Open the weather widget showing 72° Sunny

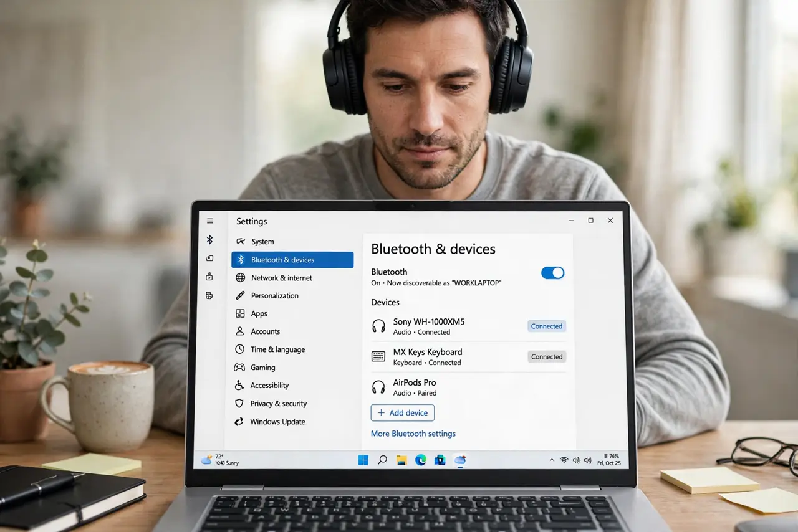click(220, 460)
